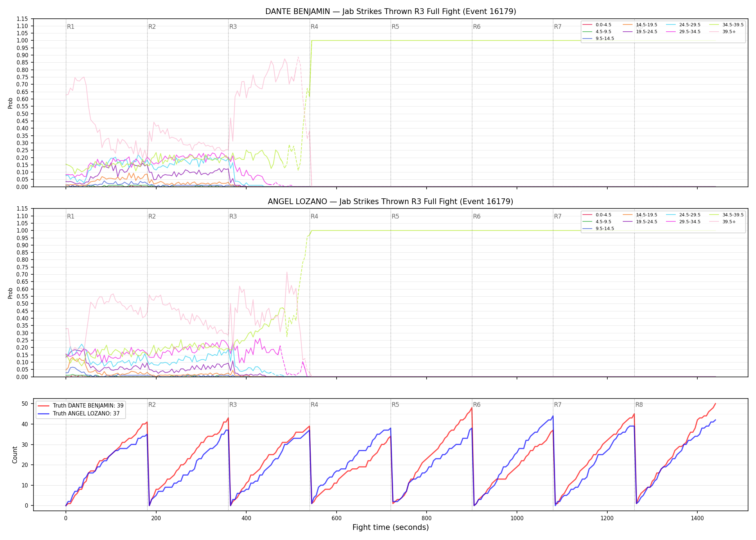
Task: Click the R3 round marker in the Dante Benjamin chart
Action: coord(233,27)
